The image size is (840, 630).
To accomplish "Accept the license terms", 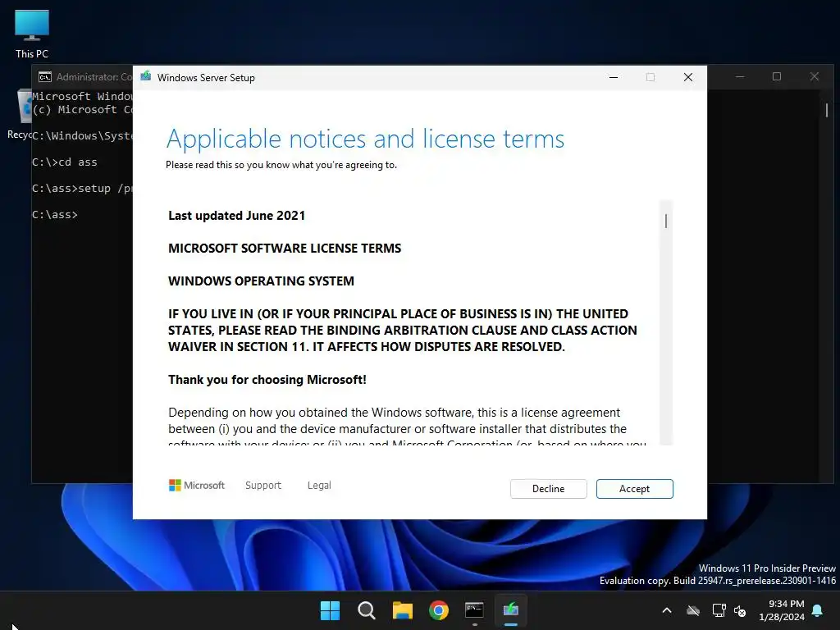I will tap(634, 489).
